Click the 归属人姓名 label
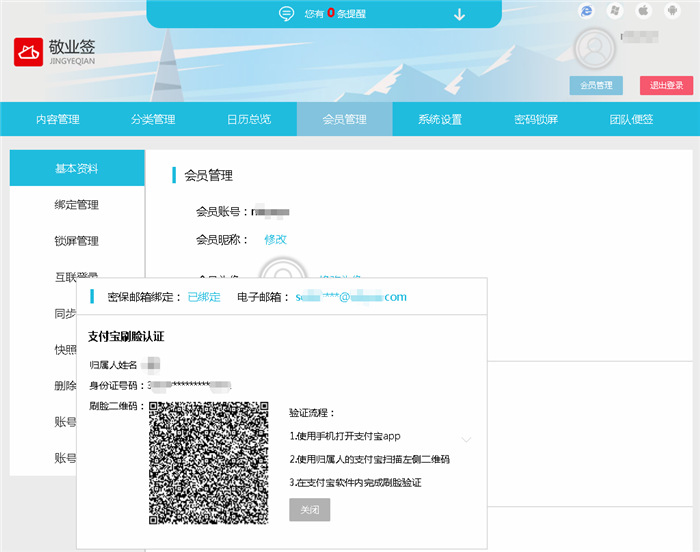This screenshot has height=552, width=700. point(113,365)
